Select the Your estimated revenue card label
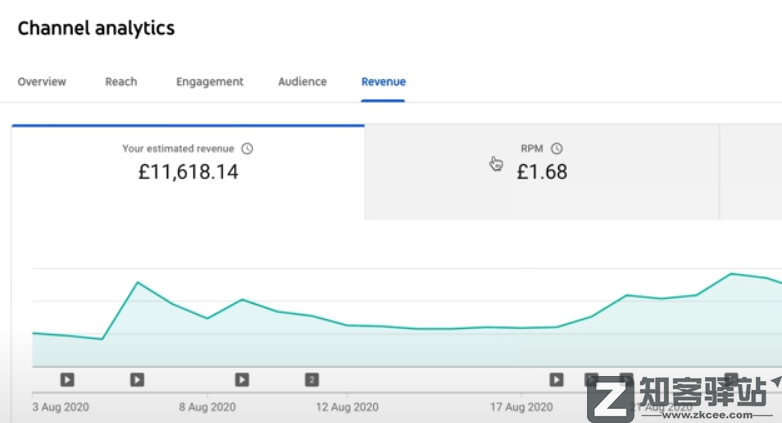This screenshot has height=423, width=782. pyautogui.click(x=180, y=149)
